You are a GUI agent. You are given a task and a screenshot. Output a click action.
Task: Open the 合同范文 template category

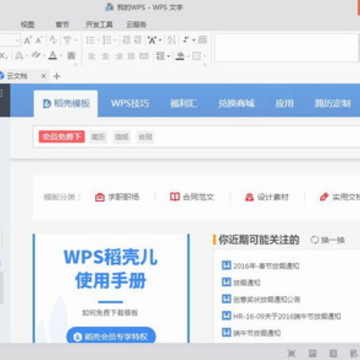(x=192, y=197)
